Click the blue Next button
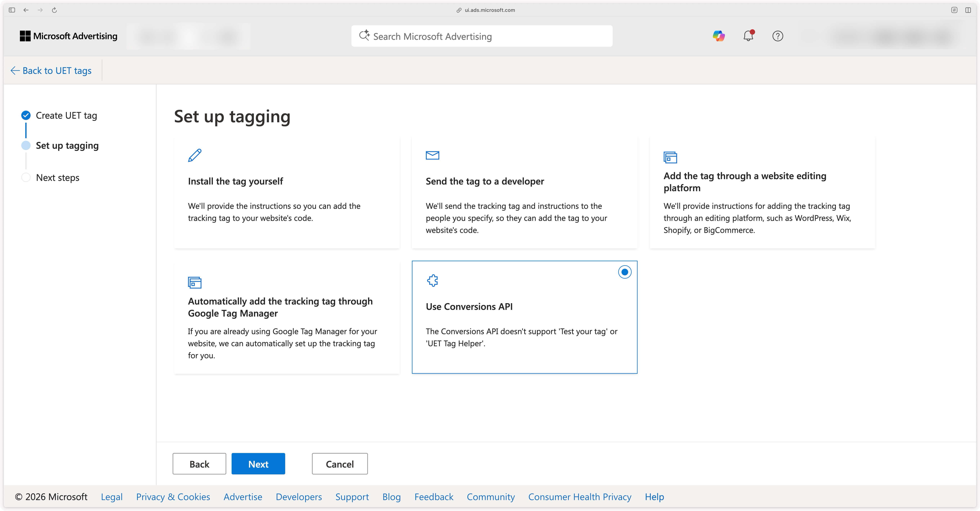980x511 pixels. (258, 464)
